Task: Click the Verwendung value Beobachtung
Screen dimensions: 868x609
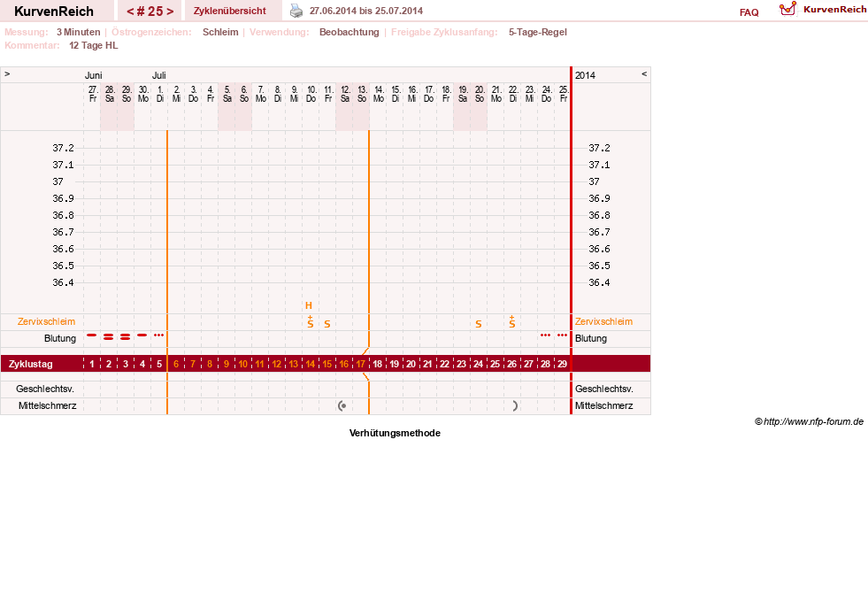Action: [350, 32]
